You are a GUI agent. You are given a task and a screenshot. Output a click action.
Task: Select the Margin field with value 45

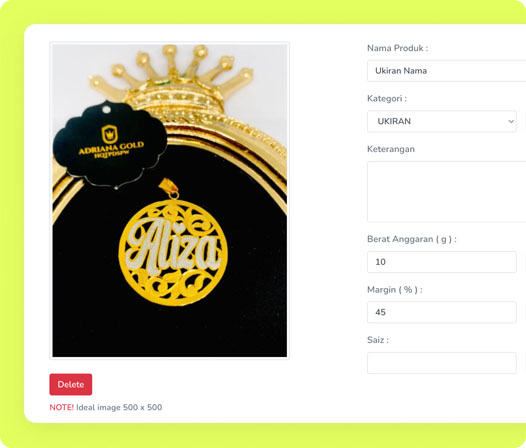tap(442, 312)
